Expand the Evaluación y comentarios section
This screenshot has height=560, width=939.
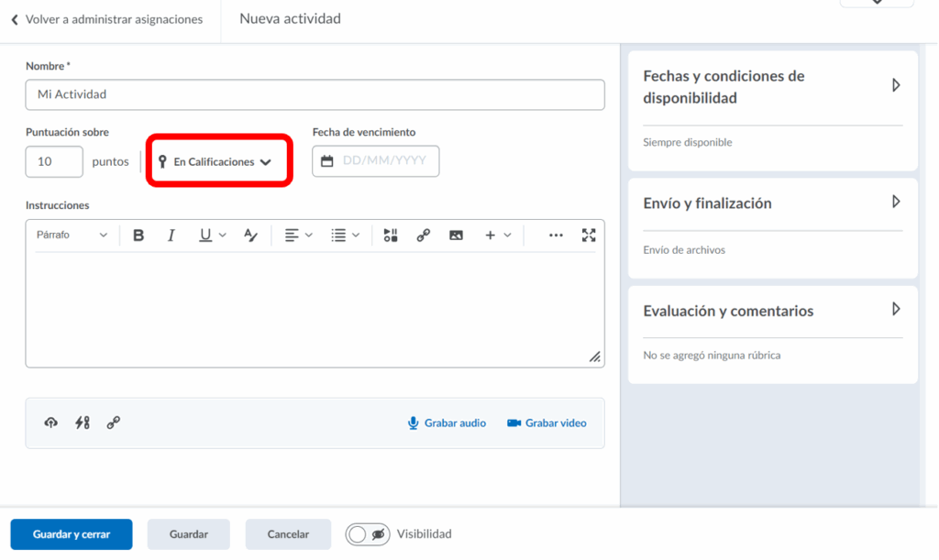pos(895,310)
